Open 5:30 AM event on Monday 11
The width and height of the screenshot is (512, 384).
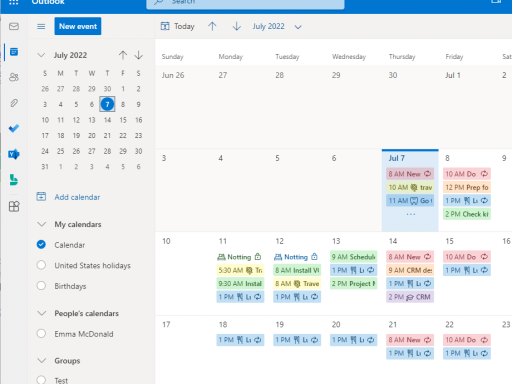pos(240,270)
